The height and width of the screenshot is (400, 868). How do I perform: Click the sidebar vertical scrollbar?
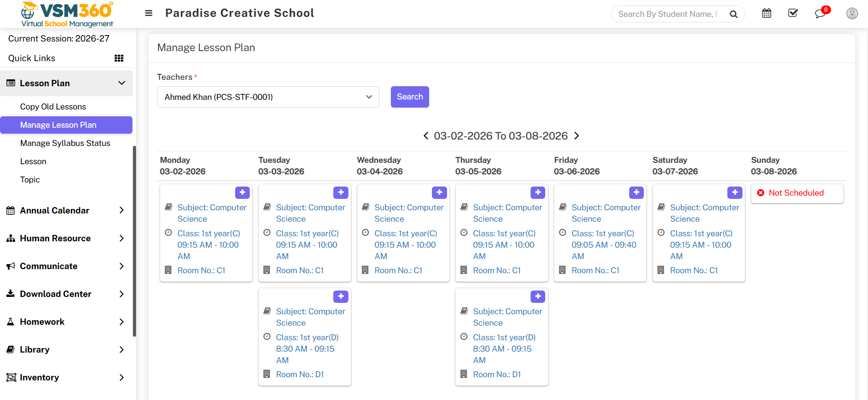[134, 241]
